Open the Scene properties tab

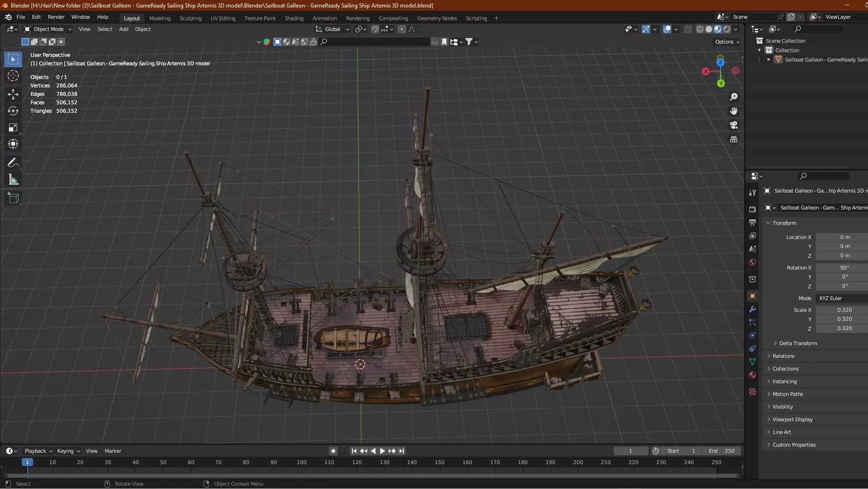point(753,249)
